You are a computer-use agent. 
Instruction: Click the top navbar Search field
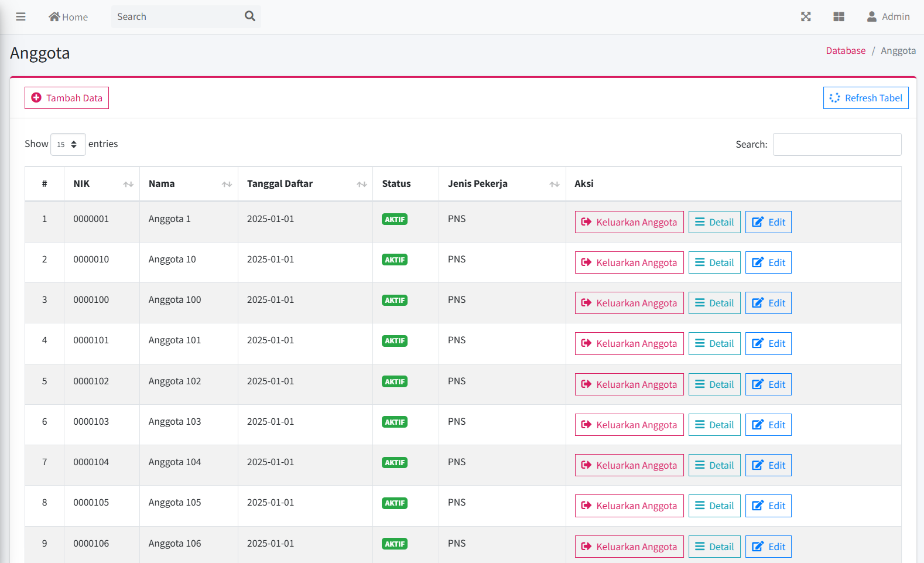[x=176, y=16]
